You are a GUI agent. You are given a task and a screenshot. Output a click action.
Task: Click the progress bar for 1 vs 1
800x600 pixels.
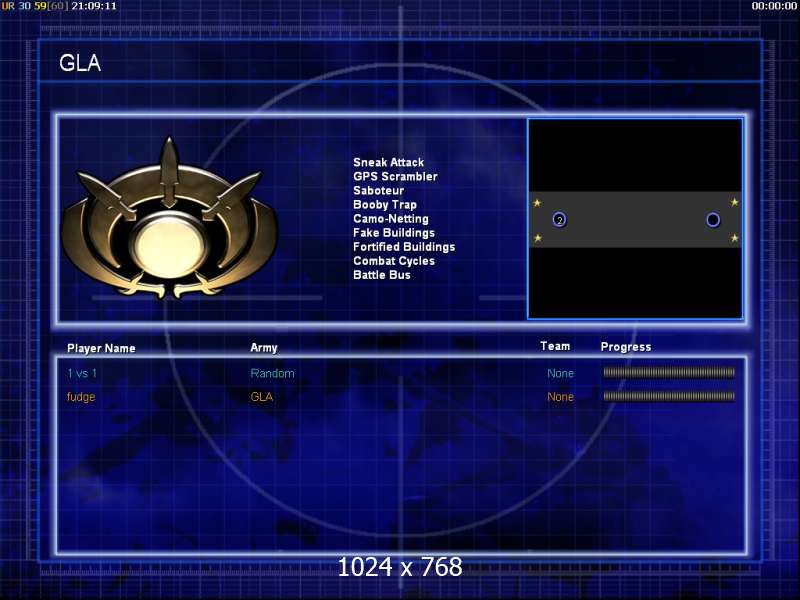click(x=669, y=373)
